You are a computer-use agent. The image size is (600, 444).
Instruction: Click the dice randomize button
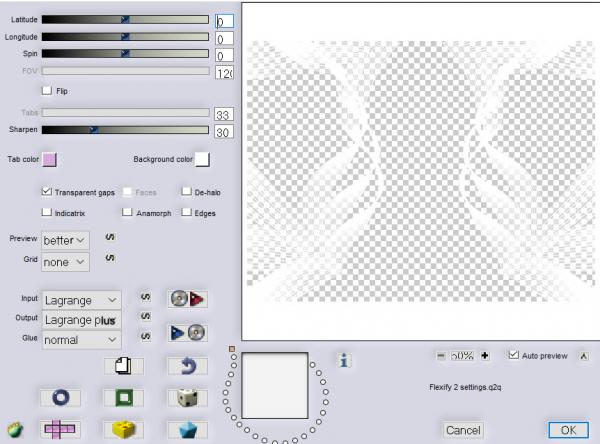click(x=186, y=397)
